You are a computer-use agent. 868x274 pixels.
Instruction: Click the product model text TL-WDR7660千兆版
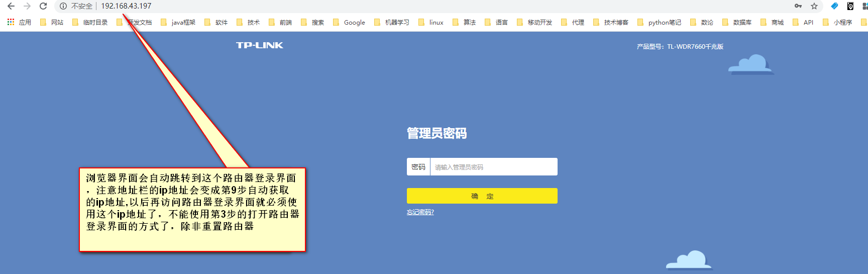[x=695, y=46]
